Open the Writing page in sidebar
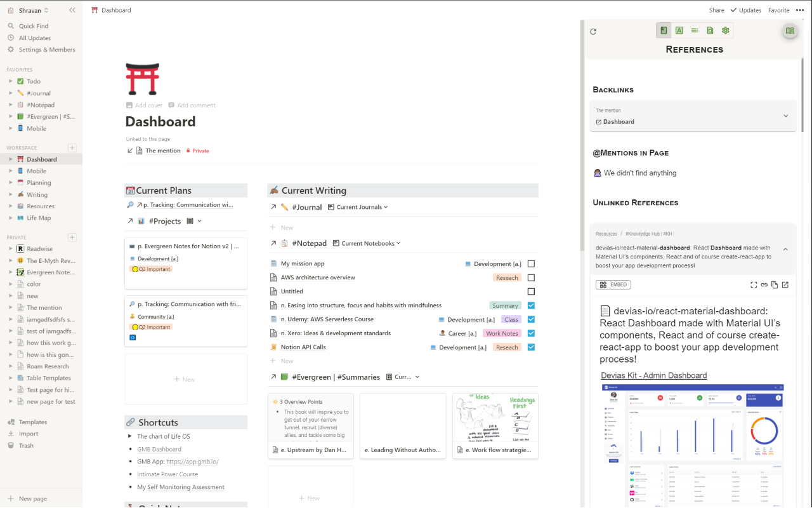The image size is (812, 508). [x=37, y=194]
